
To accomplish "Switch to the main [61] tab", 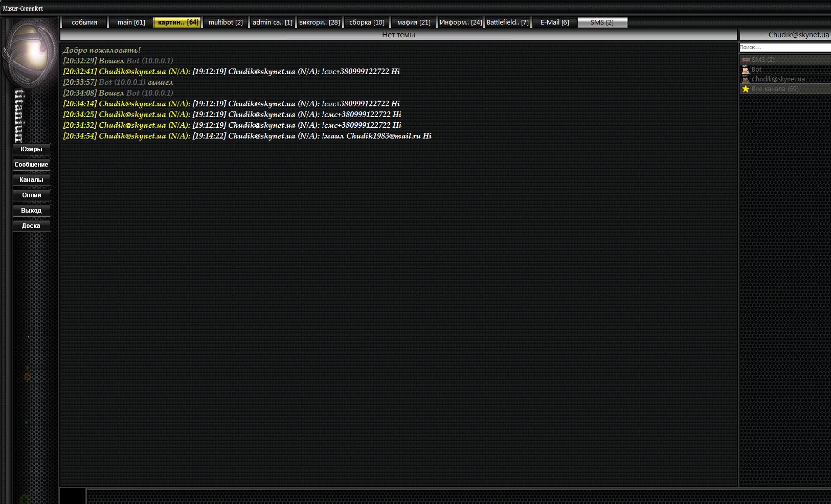I will (x=131, y=22).
